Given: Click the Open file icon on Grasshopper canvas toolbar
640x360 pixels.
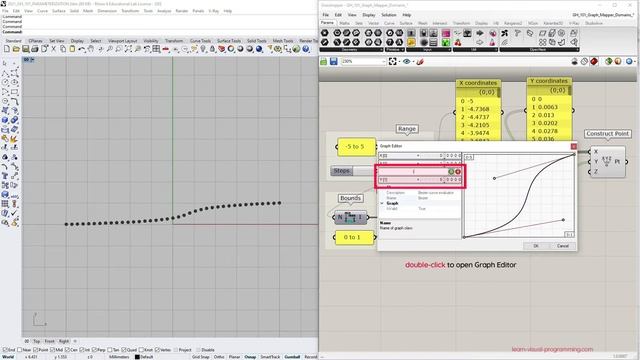Looking at the screenshot, I should pos(323,61).
